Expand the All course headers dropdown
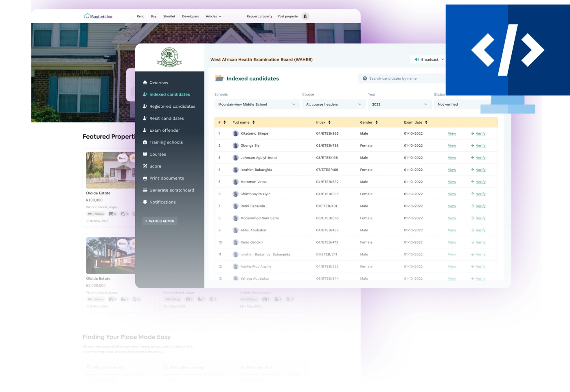The image size is (570, 392). pos(333,105)
